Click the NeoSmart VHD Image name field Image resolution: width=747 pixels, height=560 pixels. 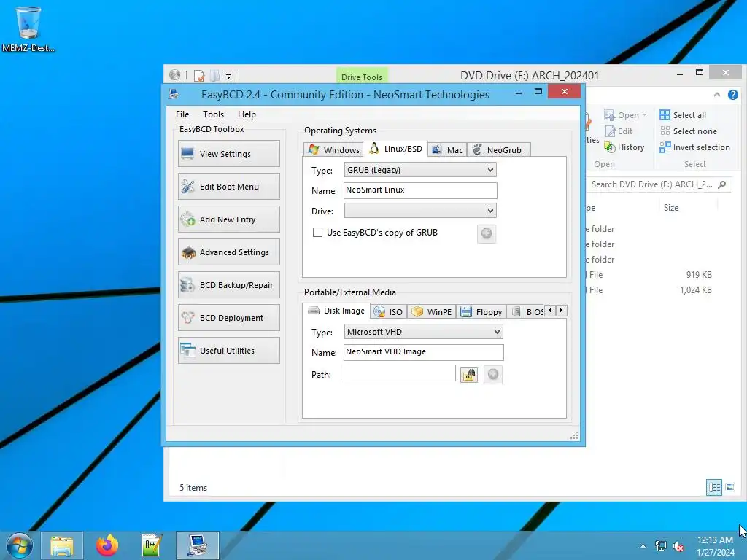click(424, 352)
